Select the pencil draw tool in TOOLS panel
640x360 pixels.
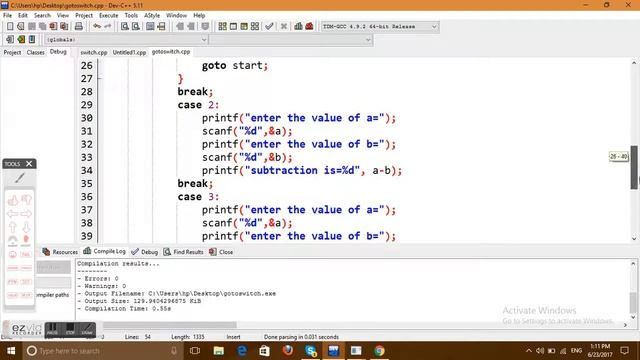coord(20,178)
